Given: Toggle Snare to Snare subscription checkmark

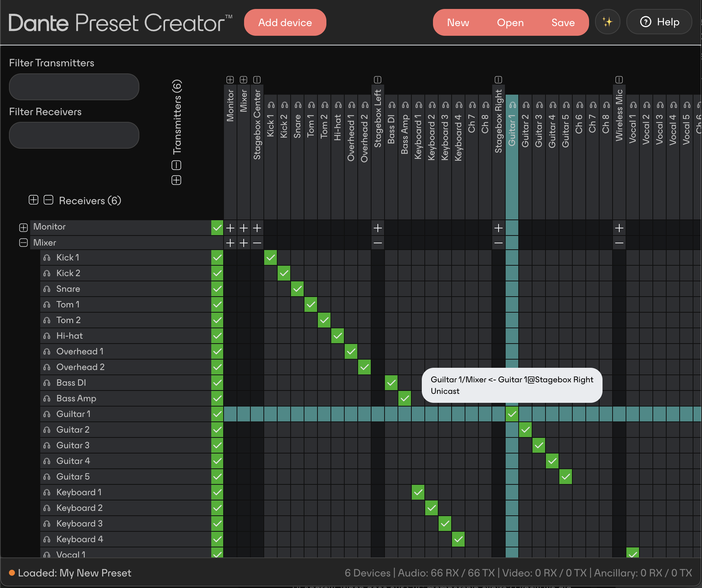Looking at the screenshot, I should click(x=297, y=289).
